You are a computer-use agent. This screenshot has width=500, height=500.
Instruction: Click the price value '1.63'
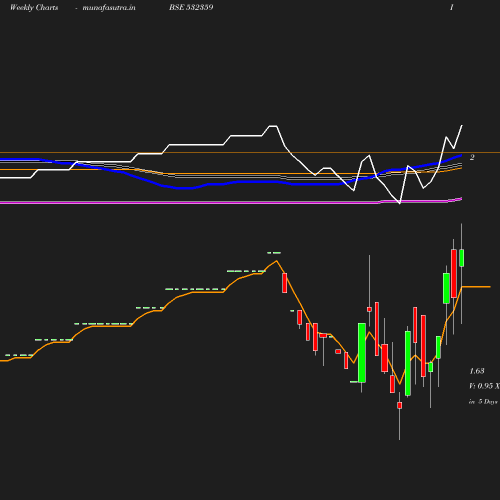coord(477,371)
